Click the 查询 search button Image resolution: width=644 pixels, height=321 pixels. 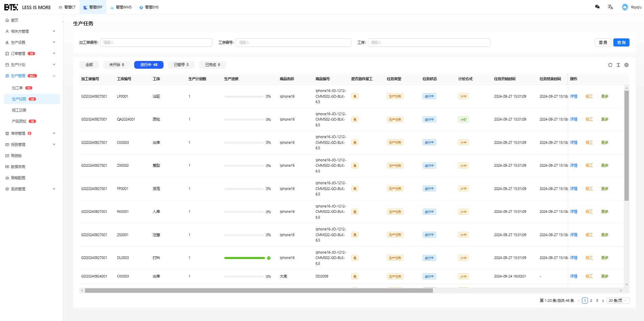tap(621, 42)
